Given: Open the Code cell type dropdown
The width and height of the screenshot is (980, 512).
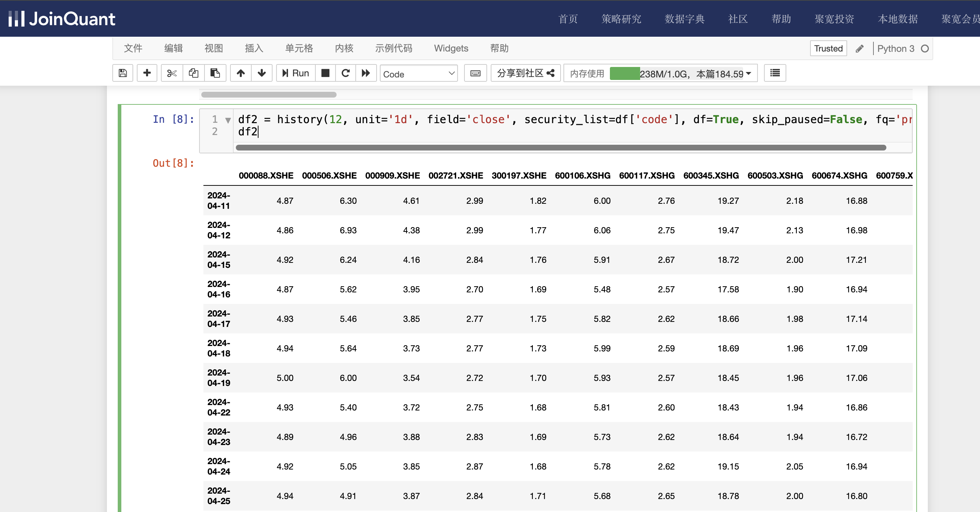Looking at the screenshot, I should tap(418, 74).
